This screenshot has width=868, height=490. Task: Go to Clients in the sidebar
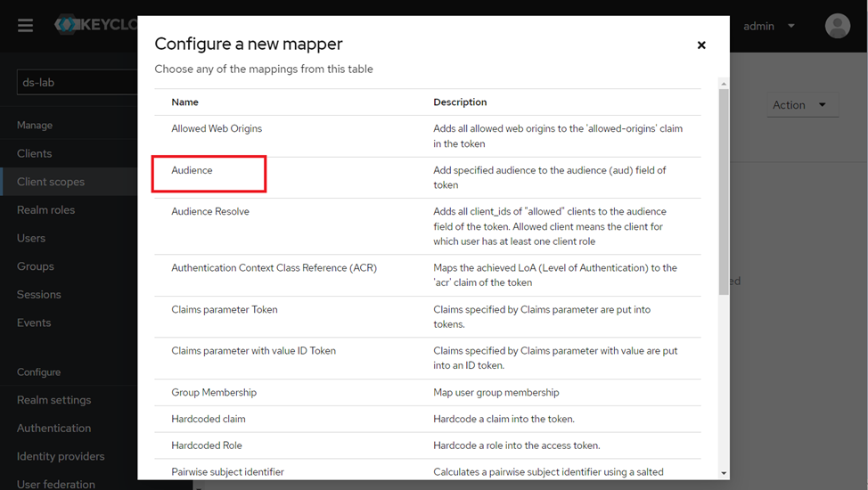tap(35, 153)
